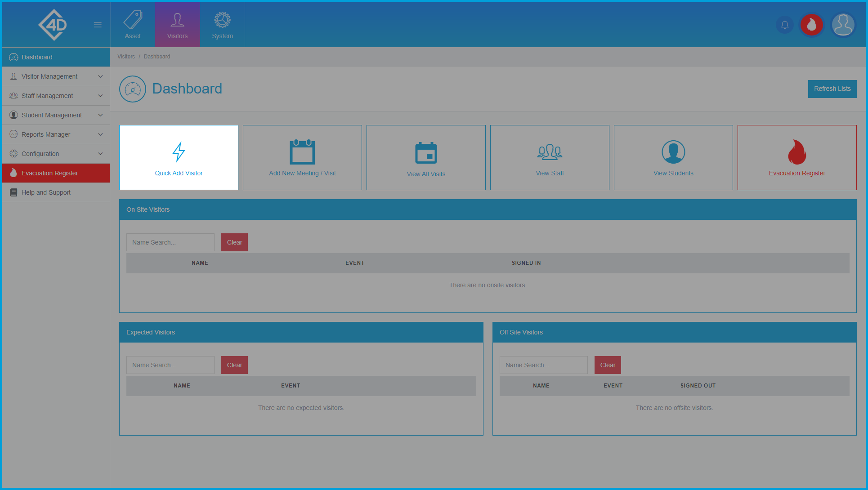Image resolution: width=868 pixels, height=490 pixels.
Task: Click EVENT column header in Expected Visitors
Action: 291,386
